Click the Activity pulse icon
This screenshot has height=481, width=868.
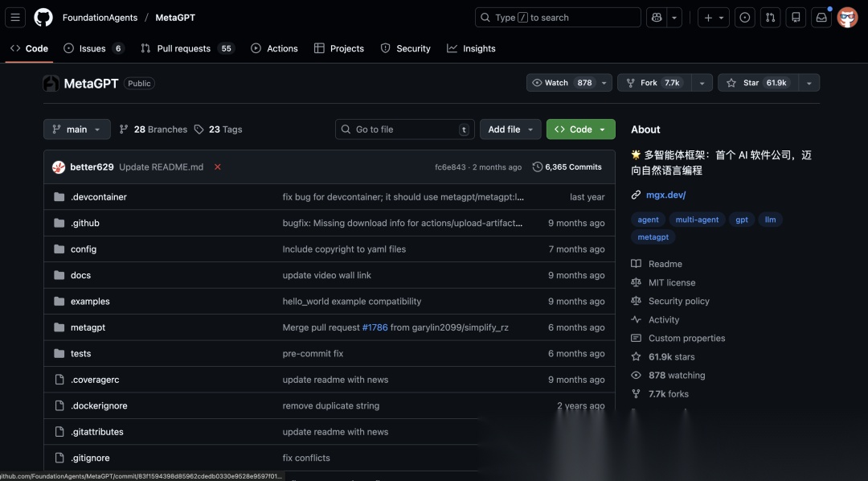(636, 320)
